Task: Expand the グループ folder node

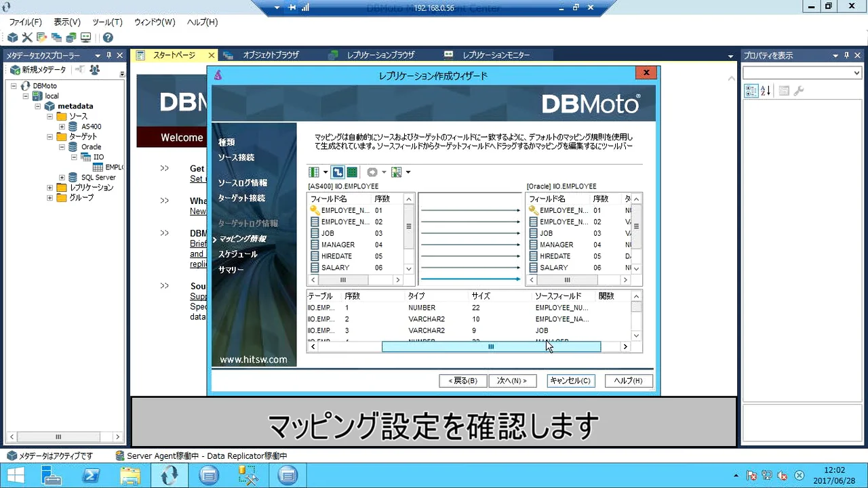Action: point(50,198)
